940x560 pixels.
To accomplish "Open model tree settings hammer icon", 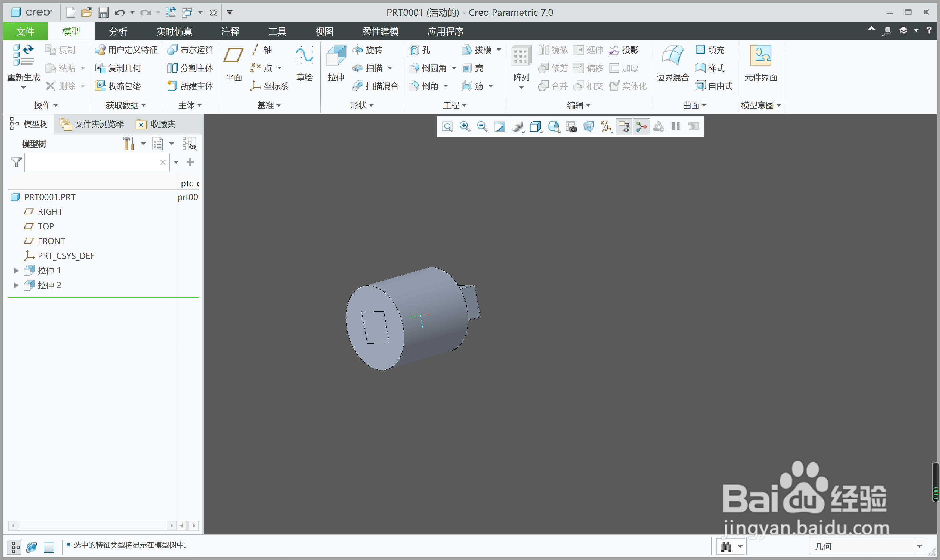I will coord(128,143).
